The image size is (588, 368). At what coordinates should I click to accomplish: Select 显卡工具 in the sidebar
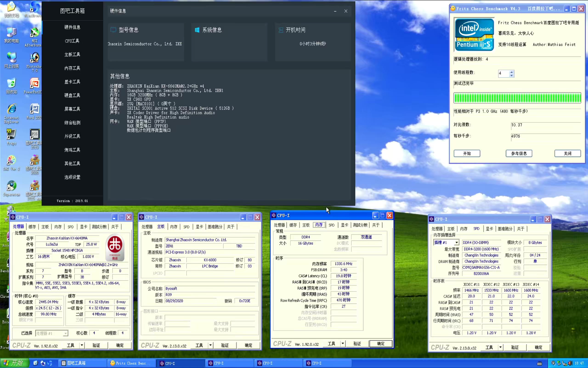coord(72,82)
